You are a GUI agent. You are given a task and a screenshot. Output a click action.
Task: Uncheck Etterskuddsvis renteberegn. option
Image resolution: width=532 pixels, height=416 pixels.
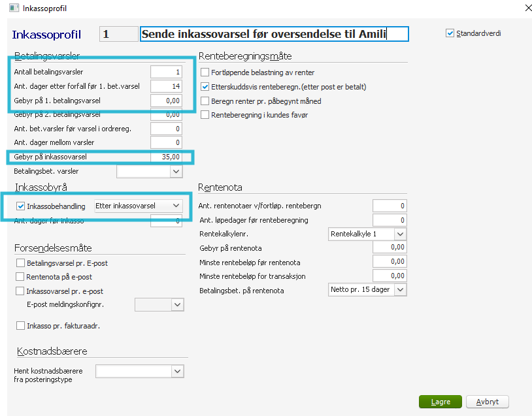(205, 87)
